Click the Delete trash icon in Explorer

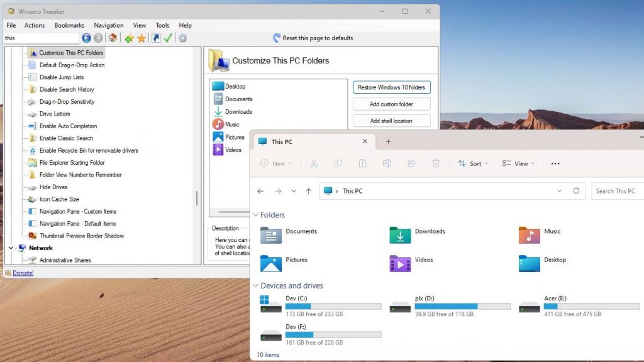436,163
